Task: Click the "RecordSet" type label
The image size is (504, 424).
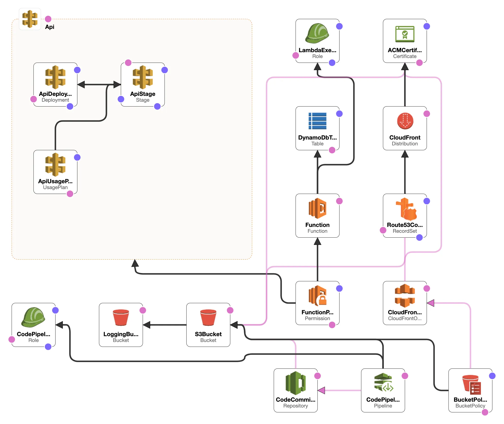Action: point(405,231)
